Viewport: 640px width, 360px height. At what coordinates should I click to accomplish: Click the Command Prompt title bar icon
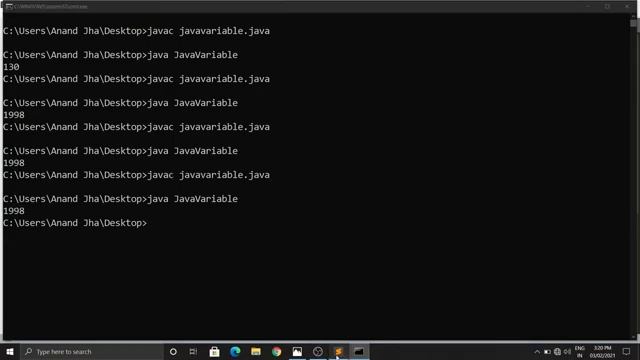tap(9, 7)
